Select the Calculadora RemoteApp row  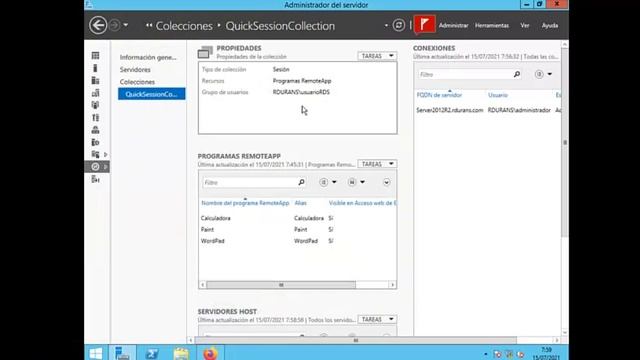tap(297, 218)
